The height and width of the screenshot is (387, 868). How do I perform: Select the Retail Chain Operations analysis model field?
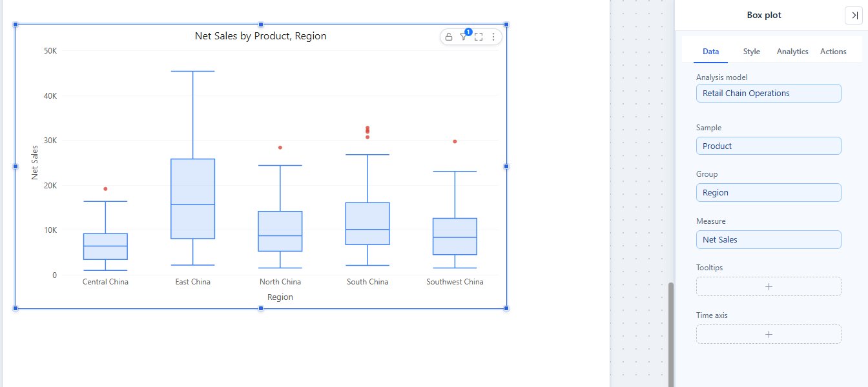pos(769,93)
